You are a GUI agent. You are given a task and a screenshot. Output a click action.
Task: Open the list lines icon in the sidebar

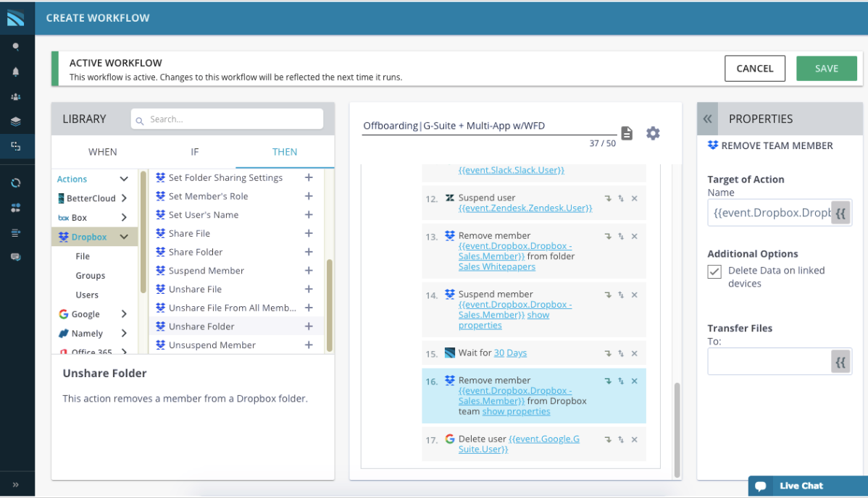click(16, 232)
